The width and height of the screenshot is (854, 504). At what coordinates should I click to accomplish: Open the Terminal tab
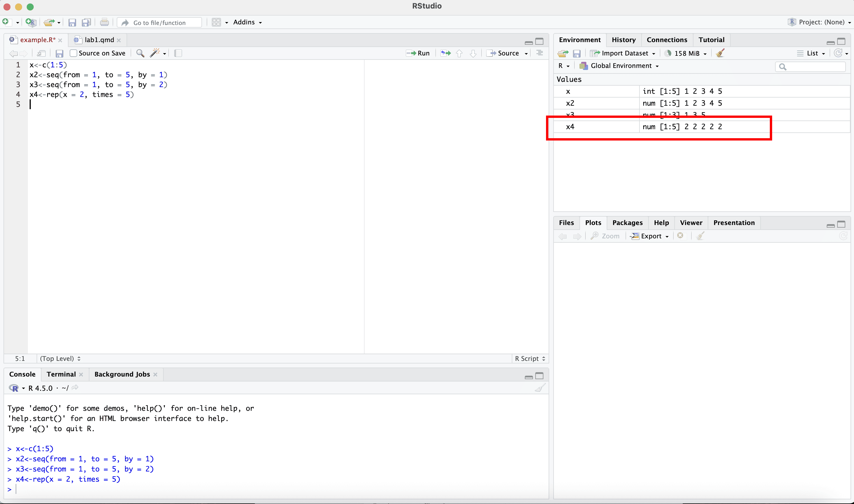pyautogui.click(x=61, y=374)
